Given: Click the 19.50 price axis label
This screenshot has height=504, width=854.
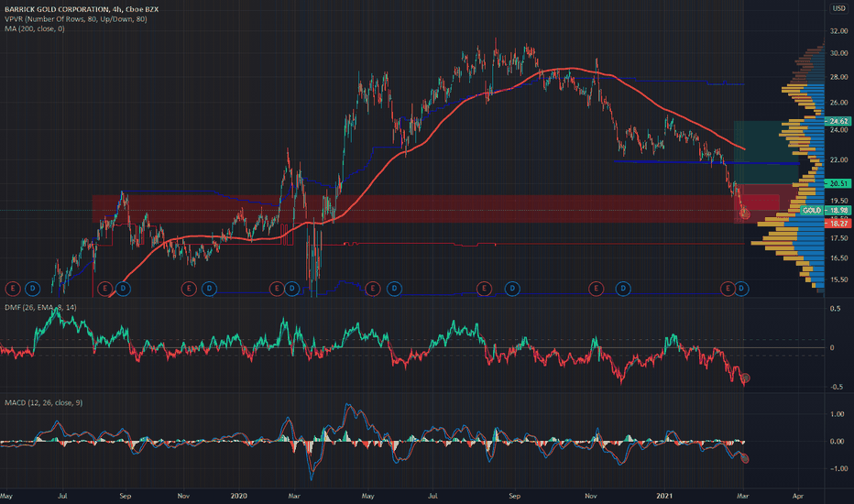Looking at the screenshot, I should (x=838, y=201).
